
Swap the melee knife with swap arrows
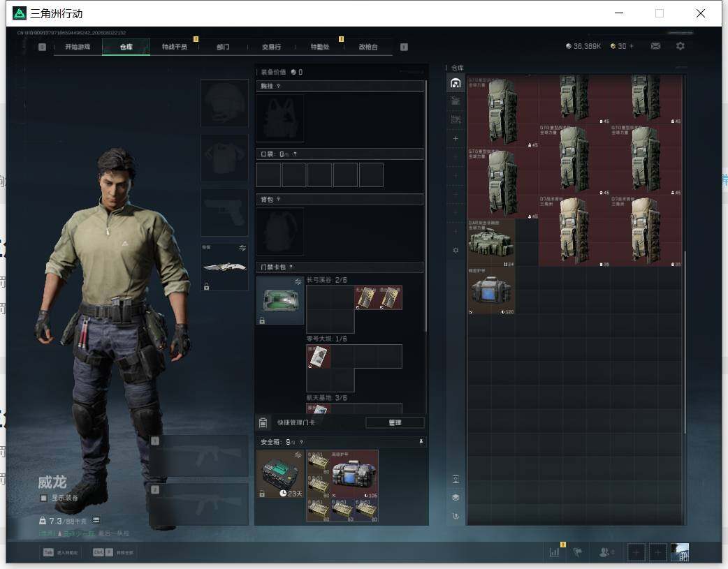242,249
